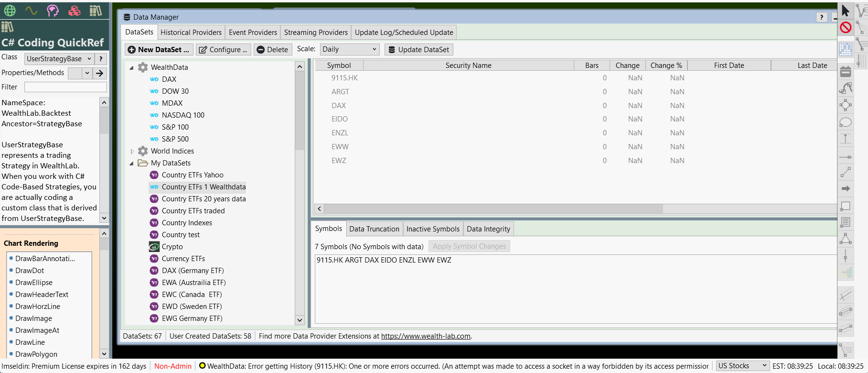
Task: Expand the World Indices tree node
Action: tap(132, 151)
